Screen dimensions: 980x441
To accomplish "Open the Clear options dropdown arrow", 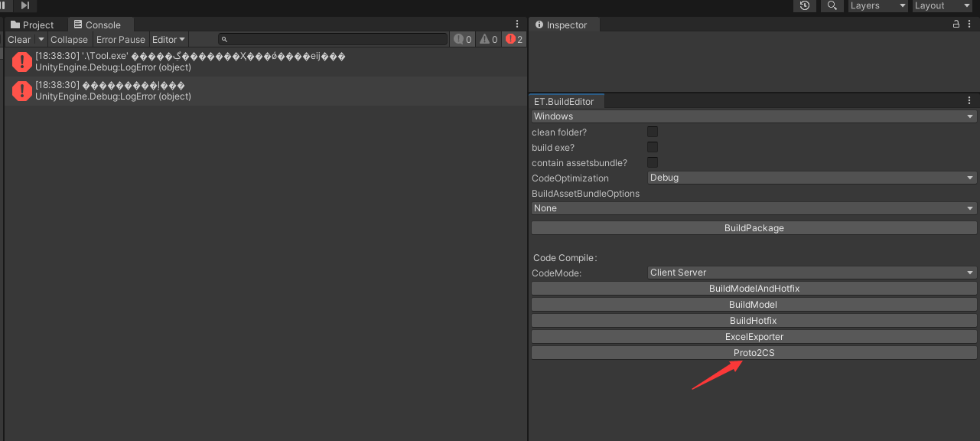I will (x=41, y=39).
